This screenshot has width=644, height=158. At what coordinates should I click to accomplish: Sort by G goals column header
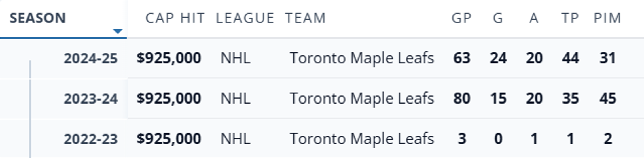coord(498,18)
